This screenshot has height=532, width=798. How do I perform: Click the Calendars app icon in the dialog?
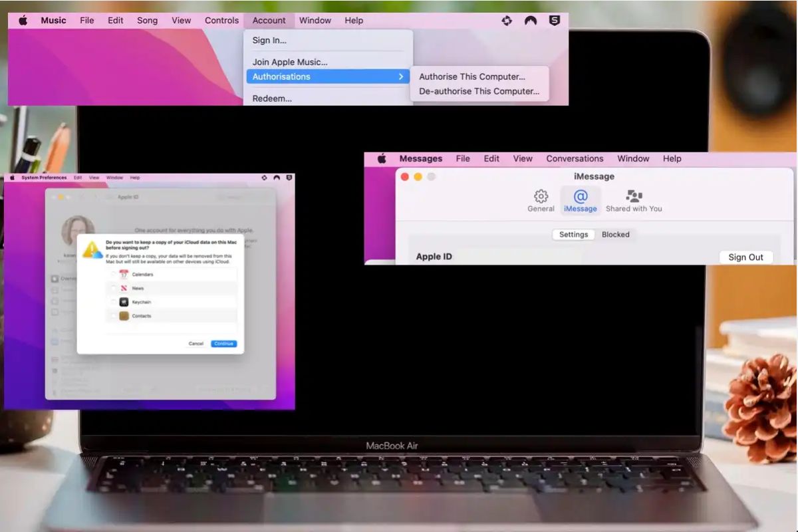click(x=123, y=273)
